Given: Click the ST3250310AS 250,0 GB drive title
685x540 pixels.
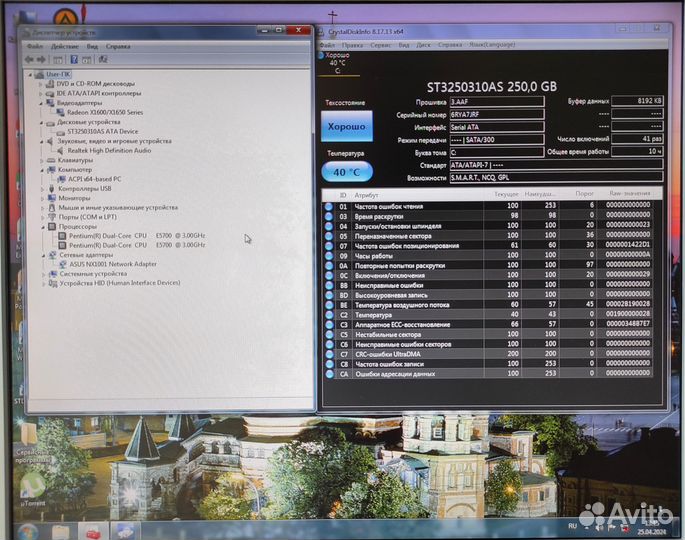Looking at the screenshot, I should tap(491, 87).
